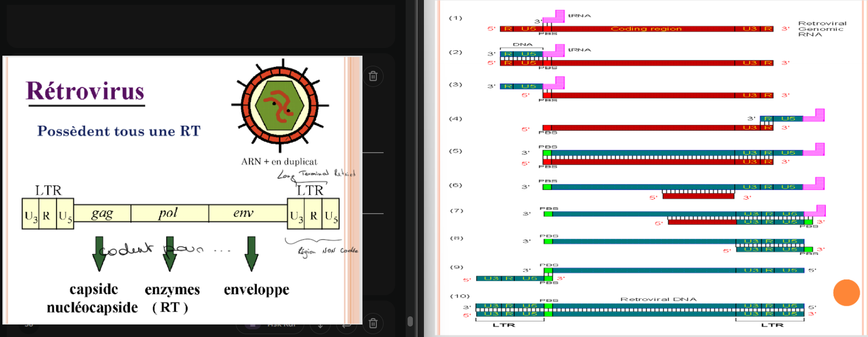Image resolution: width=868 pixels, height=337 pixels.
Task: Click the 'Coding region' label in step 1
Action: click(x=646, y=29)
